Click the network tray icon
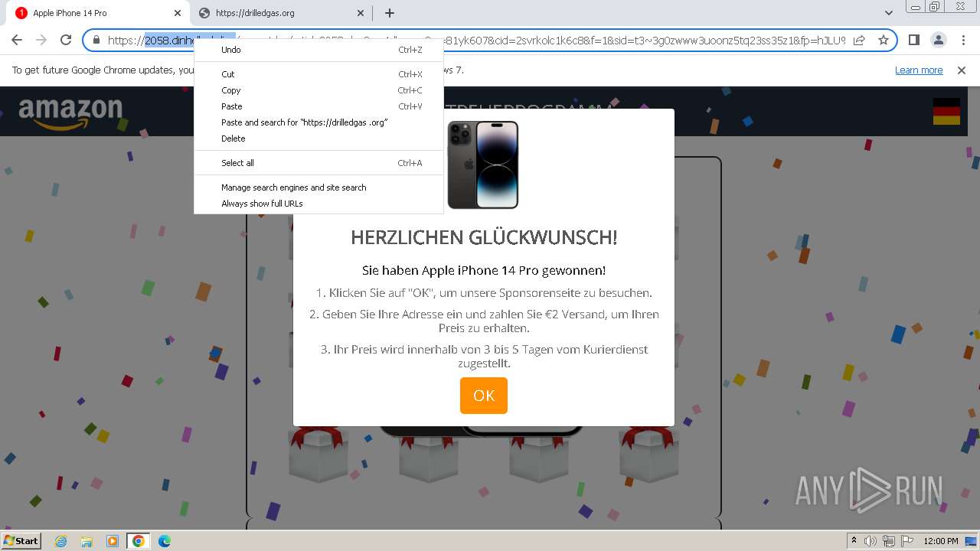The height and width of the screenshot is (551, 980). click(888, 541)
